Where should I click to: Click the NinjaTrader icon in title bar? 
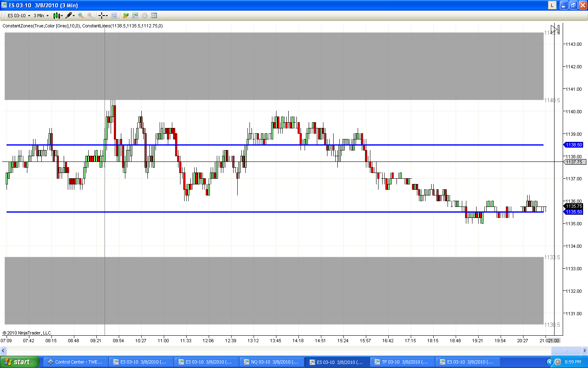point(4,5)
